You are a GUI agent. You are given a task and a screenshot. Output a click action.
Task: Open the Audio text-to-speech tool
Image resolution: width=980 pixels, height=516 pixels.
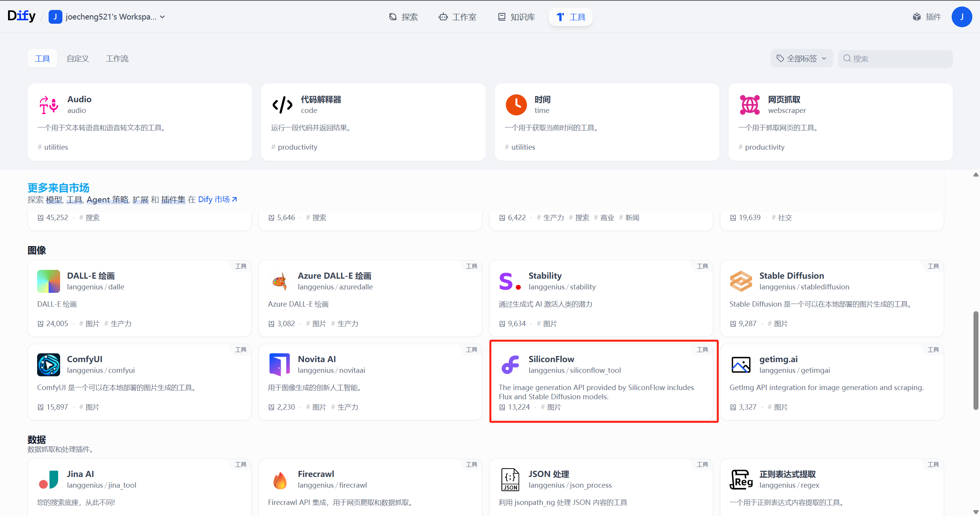48,105
